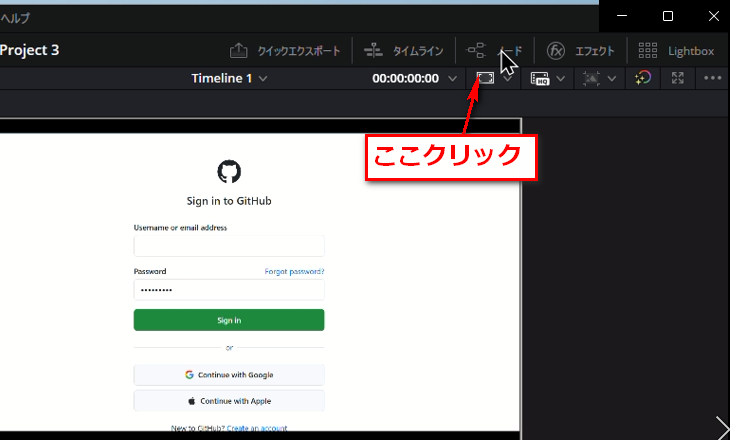Click the Username or email address field
The height and width of the screenshot is (440, 730).
[229, 246]
